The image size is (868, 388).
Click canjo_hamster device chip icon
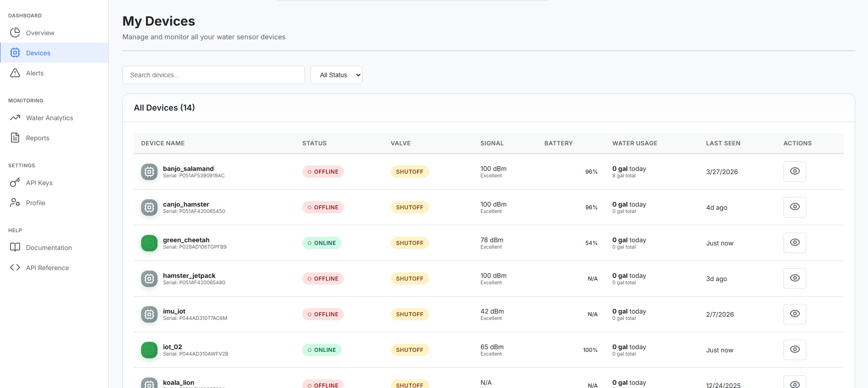tap(149, 207)
